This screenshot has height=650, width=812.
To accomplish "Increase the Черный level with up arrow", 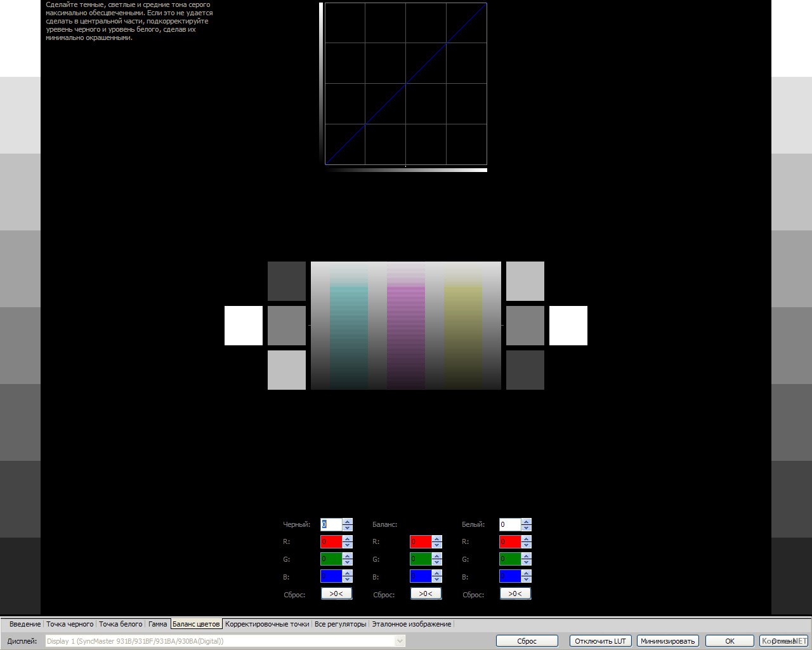I will pos(347,522).
